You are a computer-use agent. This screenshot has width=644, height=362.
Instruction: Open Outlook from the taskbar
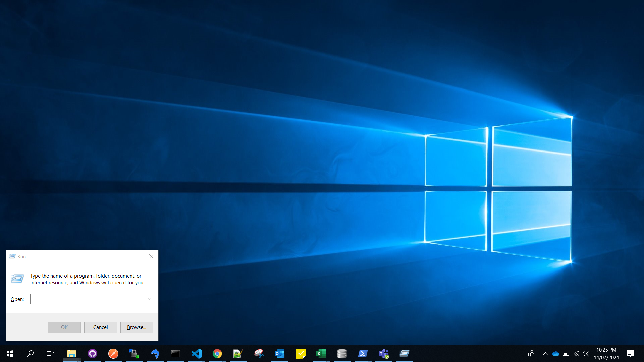tap(279, 353)
